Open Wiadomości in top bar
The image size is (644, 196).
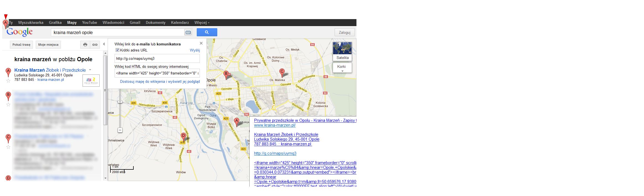pyautogui.click(x=113, y=23)
